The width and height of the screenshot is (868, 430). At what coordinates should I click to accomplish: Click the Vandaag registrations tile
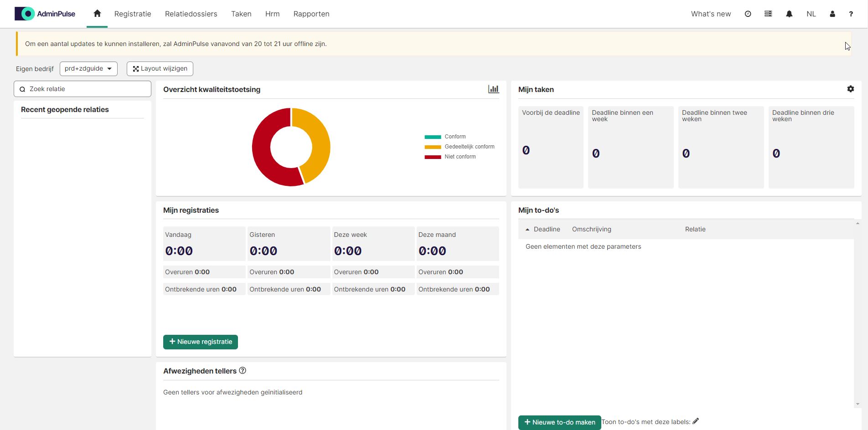[x=204, y=244]
